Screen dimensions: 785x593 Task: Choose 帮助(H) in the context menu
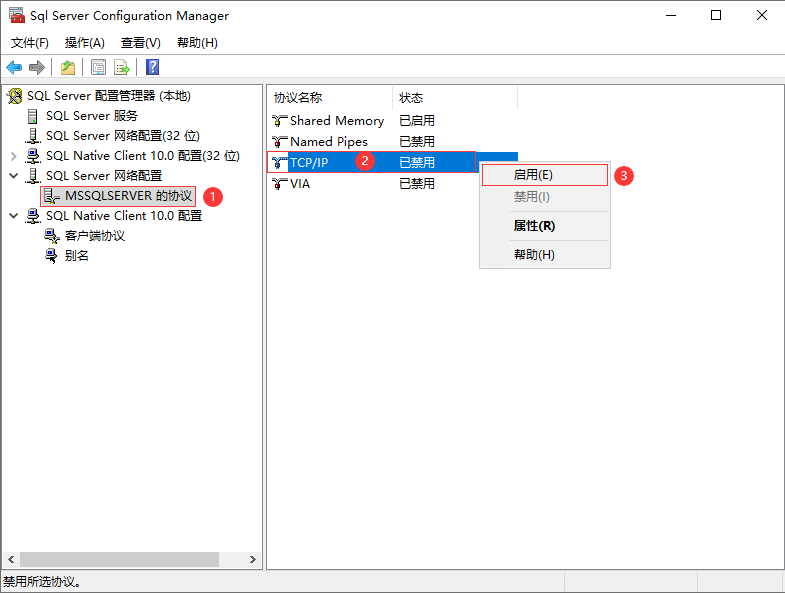coord(545,255)
